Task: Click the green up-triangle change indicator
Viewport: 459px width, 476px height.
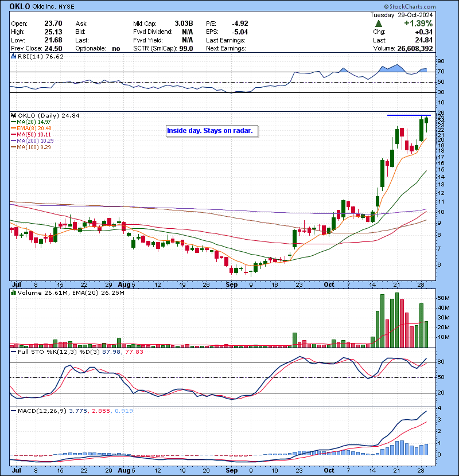Action: [x=378, y=24]
